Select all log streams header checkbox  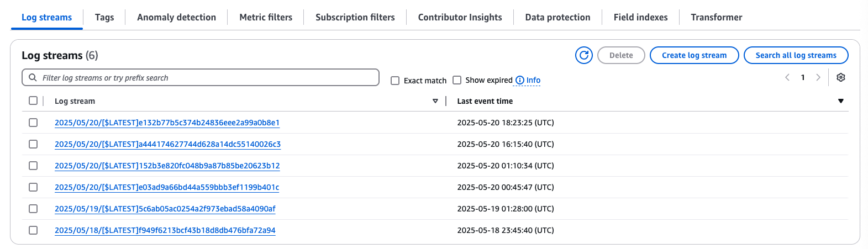click(33, 100)
